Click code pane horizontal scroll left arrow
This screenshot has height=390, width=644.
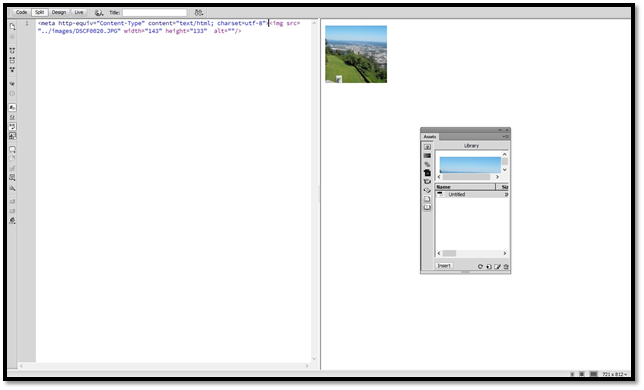coord(21,366)
